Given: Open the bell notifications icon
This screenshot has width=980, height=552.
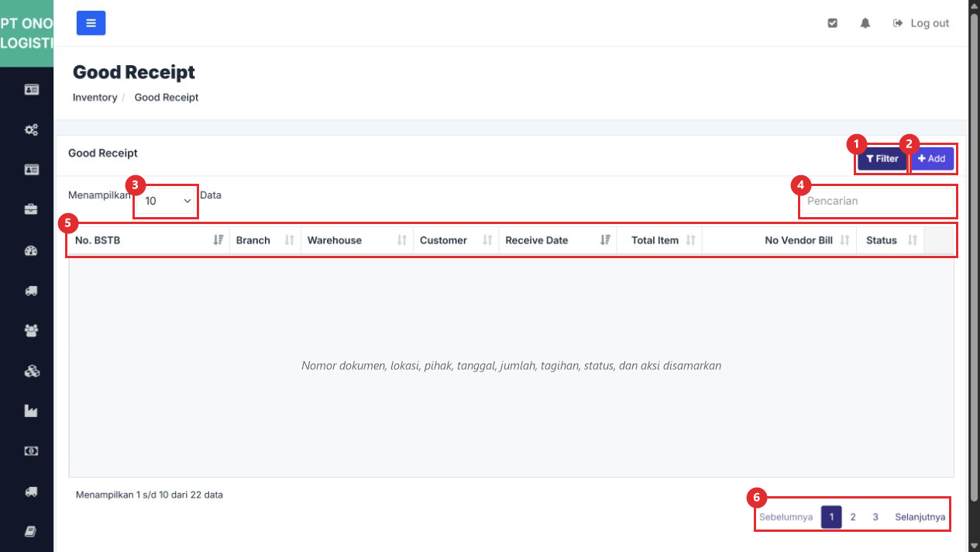Looking at the screenshot, I should [865, 23].
